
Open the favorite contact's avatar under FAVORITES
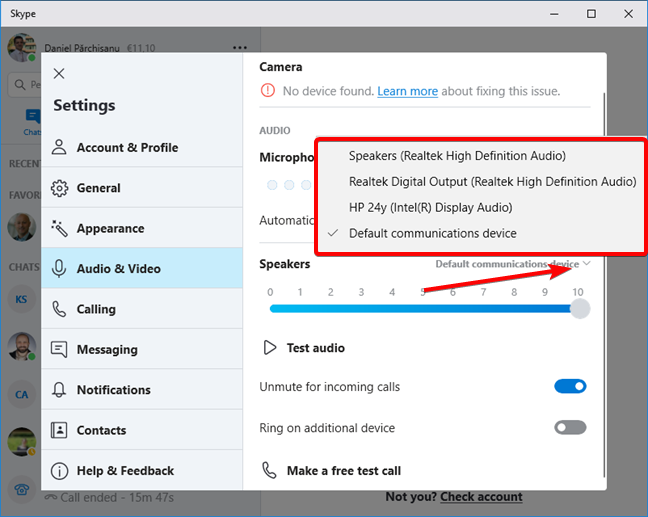coord(21,227)
